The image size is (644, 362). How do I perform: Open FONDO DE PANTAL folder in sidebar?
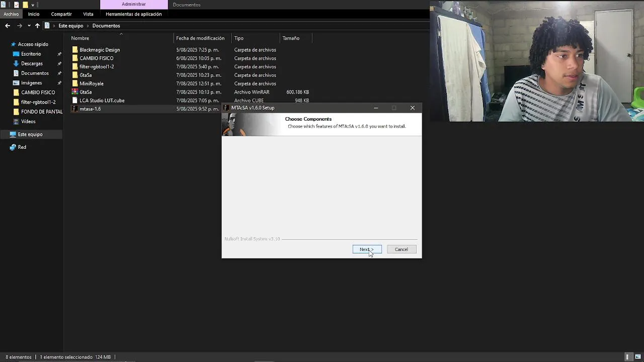click(42, 112)
